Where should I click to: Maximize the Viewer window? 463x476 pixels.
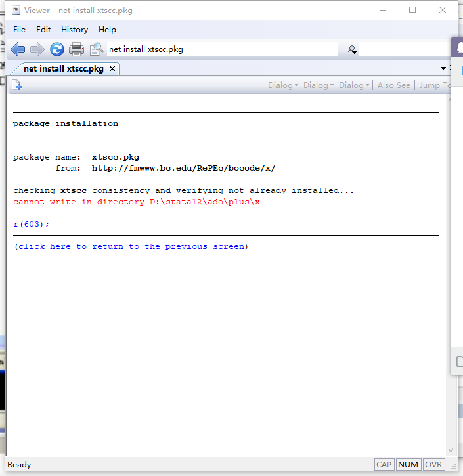click(412, 11)
